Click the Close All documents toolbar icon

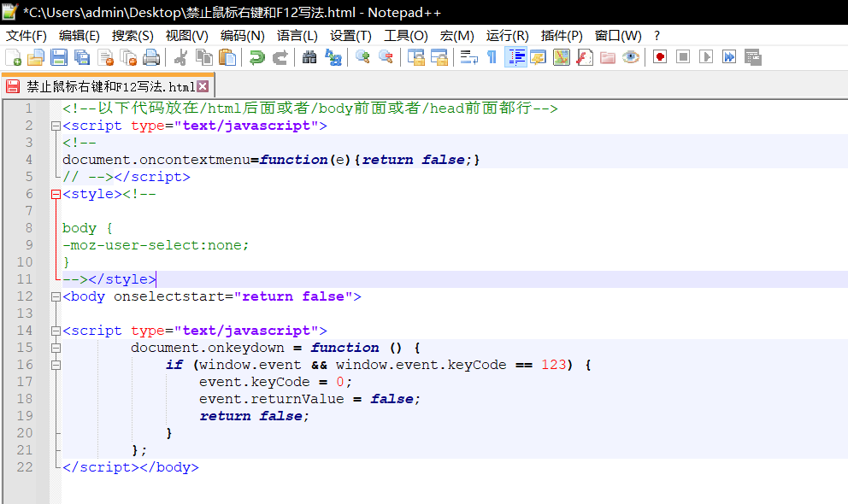click(x=129, y=57)
